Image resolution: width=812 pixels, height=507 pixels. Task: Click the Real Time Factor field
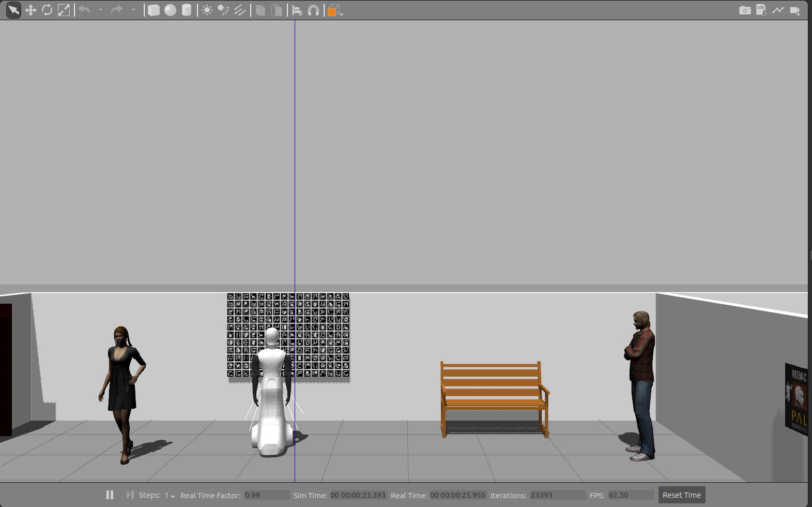coord(266,495)
